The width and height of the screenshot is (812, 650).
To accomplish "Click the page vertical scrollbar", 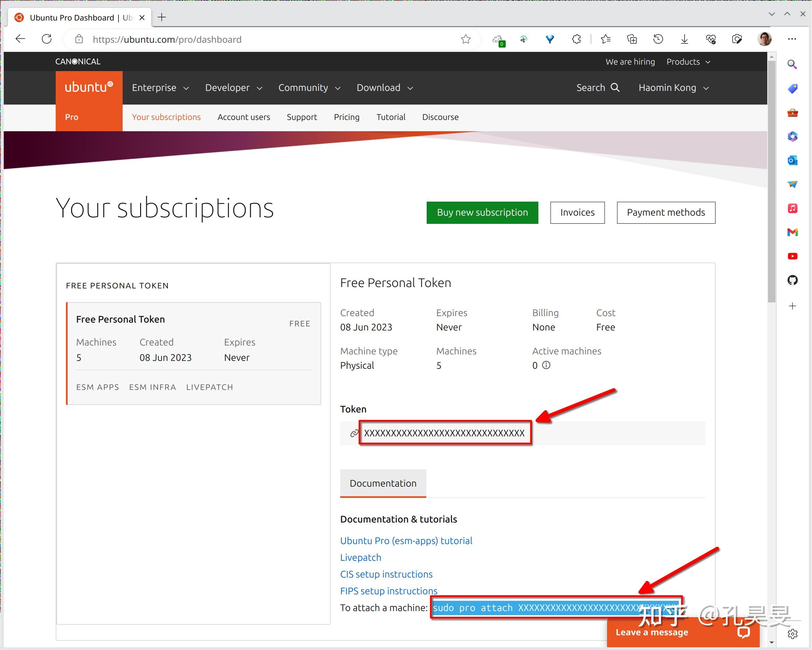I will [x=771, y=181].
